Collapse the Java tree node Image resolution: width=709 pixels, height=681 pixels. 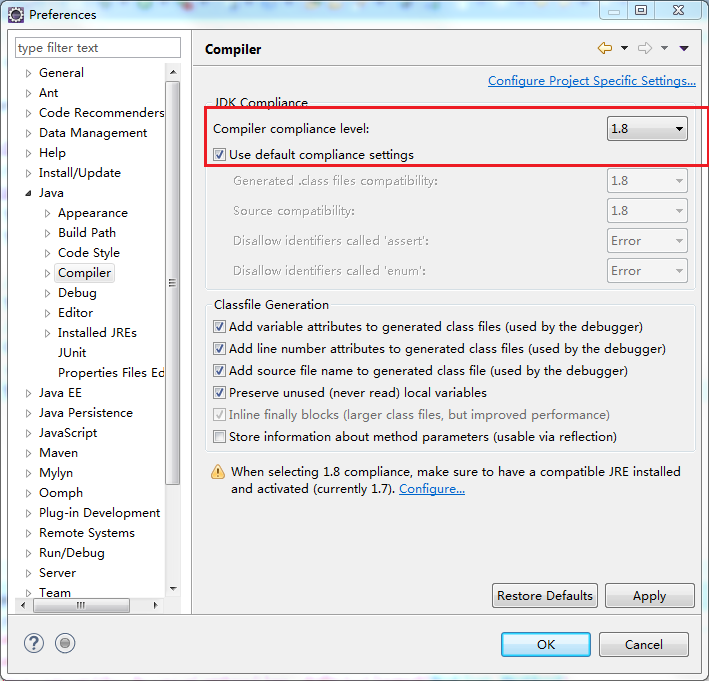pyautogui.click(x=28, y=193)
